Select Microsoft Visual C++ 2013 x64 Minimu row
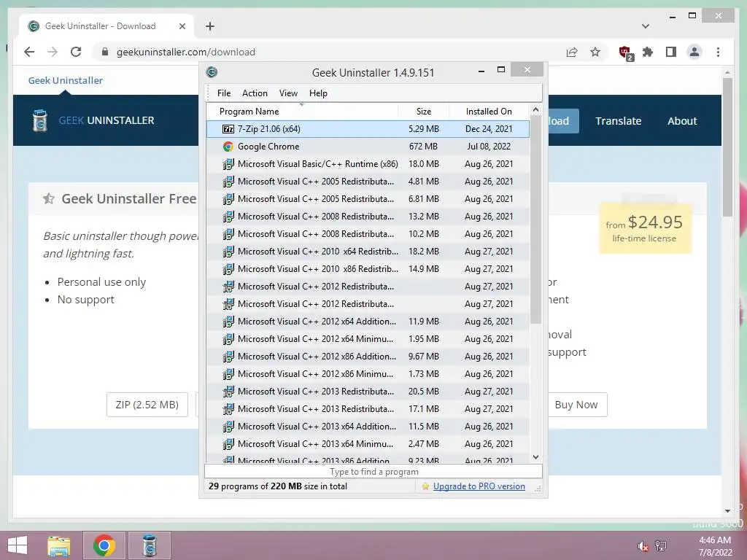Image resolution: width=747 pixels, height=560 pixels. (x=368, y=444)
